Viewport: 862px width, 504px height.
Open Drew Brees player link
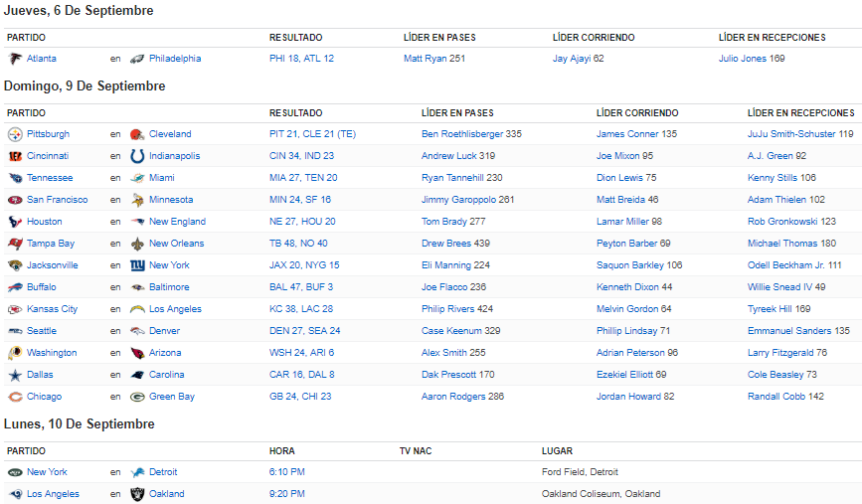tap(446, 244)
